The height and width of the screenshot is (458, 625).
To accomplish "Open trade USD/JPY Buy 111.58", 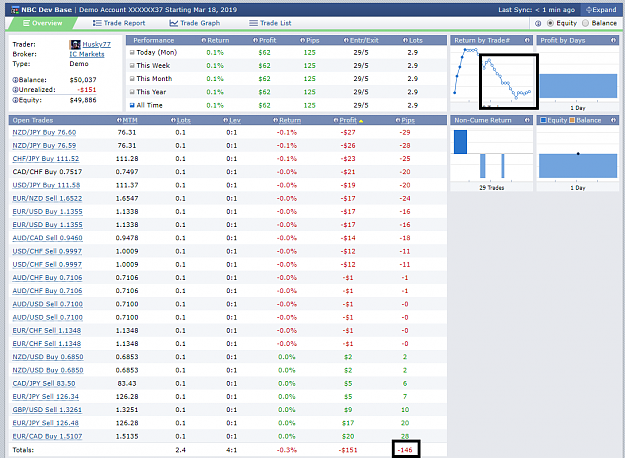I will click(46, 185).
